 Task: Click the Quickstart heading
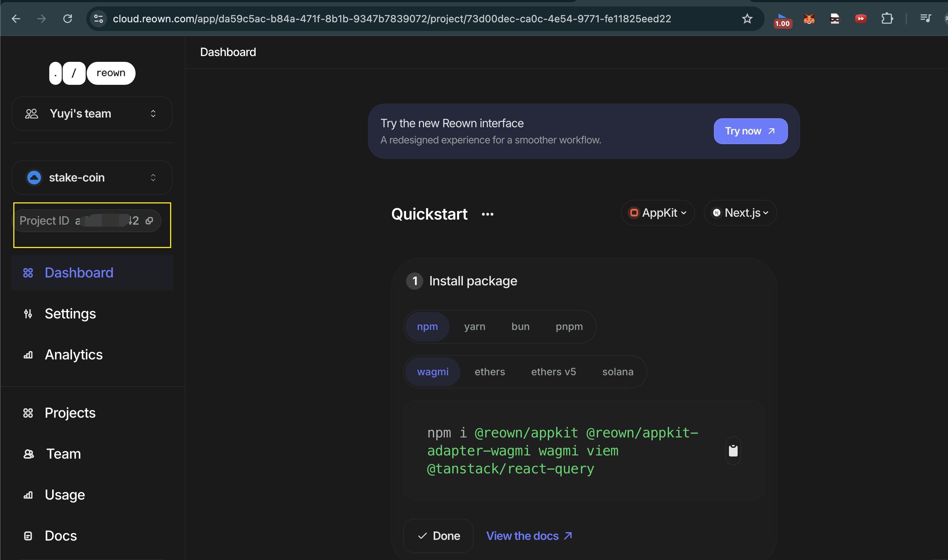429,214
